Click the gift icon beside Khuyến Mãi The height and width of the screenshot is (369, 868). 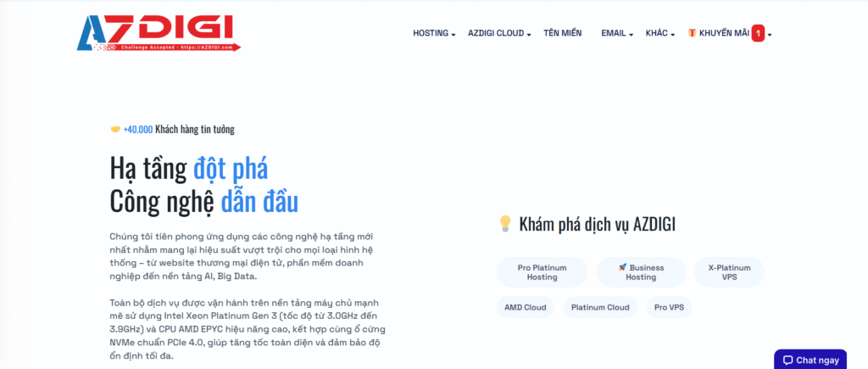[x=692, y=33]
